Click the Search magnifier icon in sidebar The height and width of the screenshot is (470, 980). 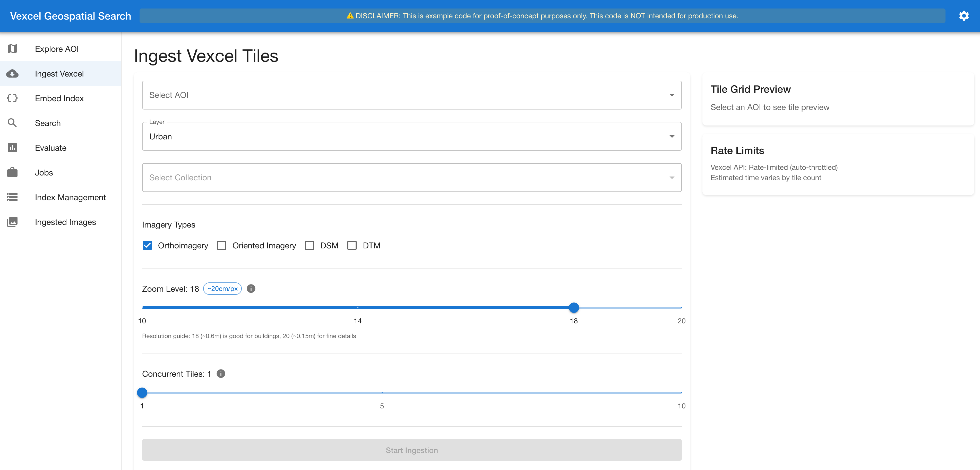pyautogui.click(x=12, y=123)
